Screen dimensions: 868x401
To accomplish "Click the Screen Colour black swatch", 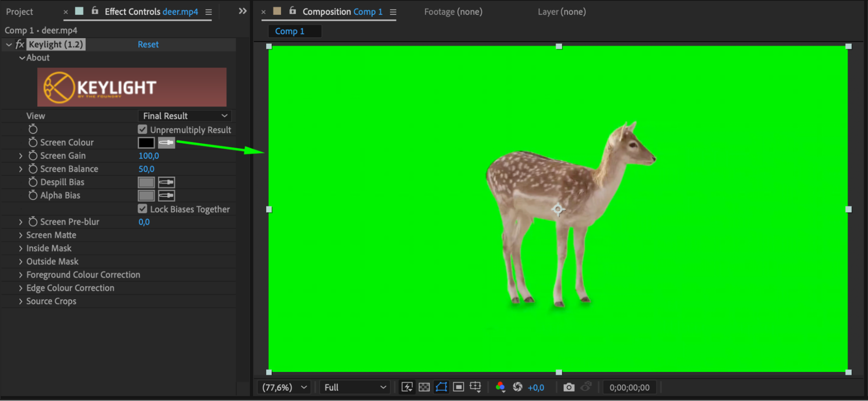I will click(x=146, y=142).
